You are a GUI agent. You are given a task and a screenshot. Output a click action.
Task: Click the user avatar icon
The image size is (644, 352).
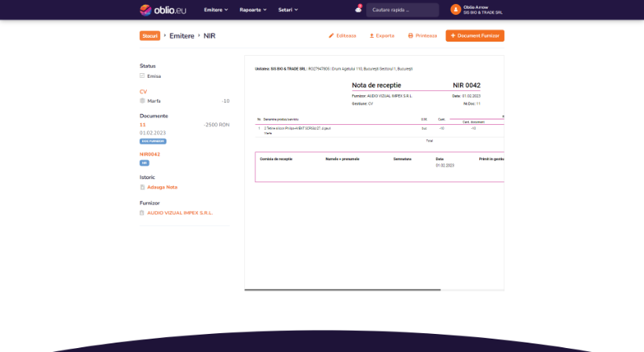[x=456, y=10]
